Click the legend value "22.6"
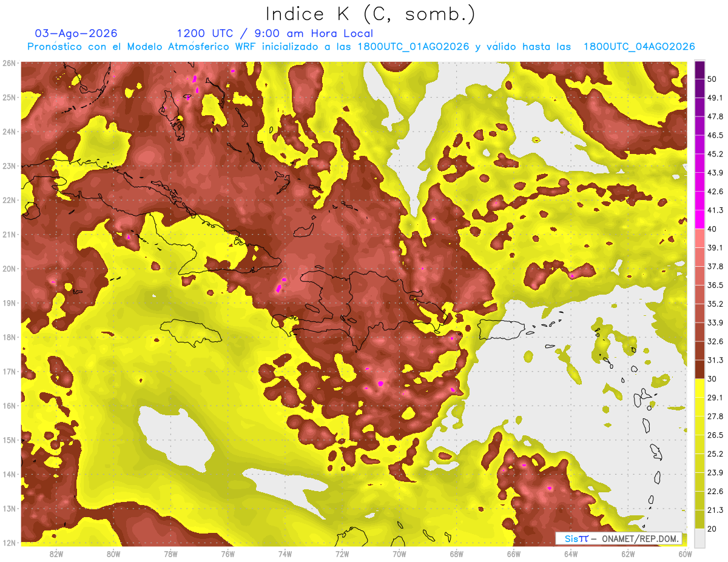This screenshot has height=562, width=728. 715,492
